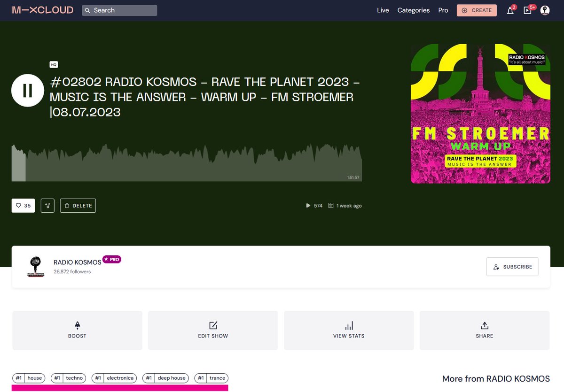Click the HQ quality badge
This screenshot has width=564, height=392.
(54, 65)
